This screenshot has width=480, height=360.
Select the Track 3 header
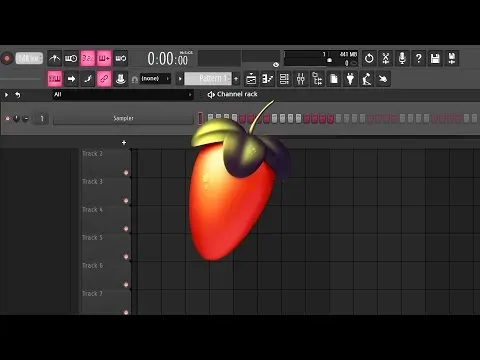(106, 190)
